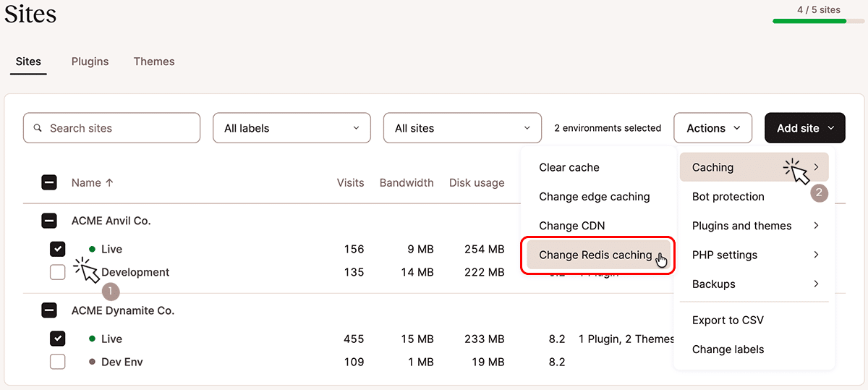Open ACME Dynamite Co. site

(123, 310)
